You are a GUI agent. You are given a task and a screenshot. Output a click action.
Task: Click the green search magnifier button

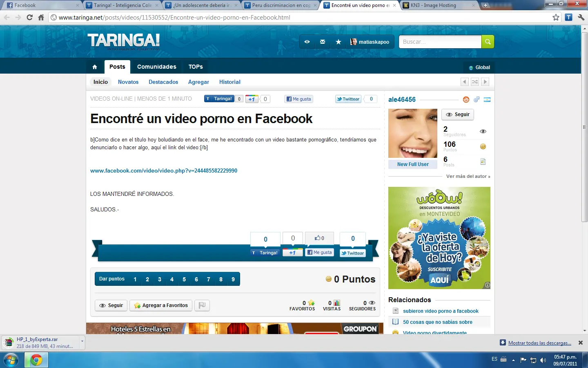click(488, 42)
